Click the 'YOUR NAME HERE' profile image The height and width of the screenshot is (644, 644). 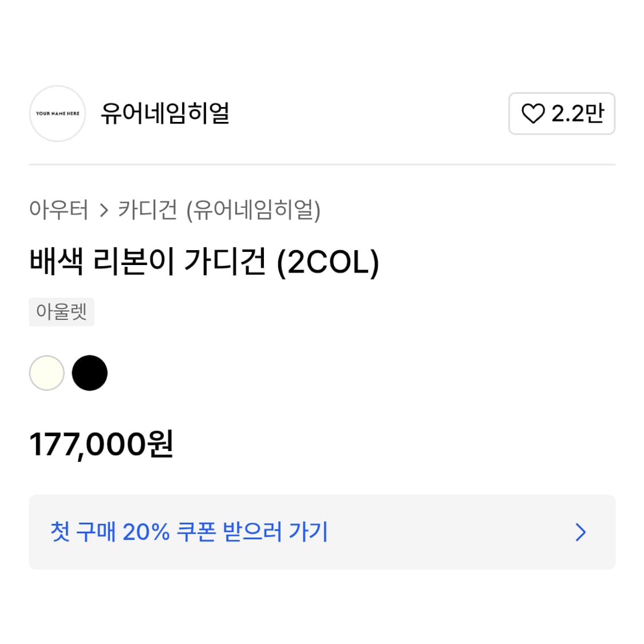tap(57, 114)
